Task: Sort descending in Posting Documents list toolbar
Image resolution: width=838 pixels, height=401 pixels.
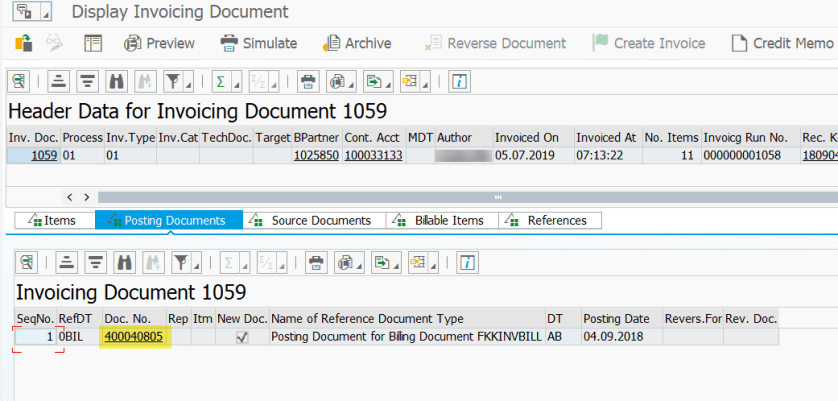Action: click(x=96, y=262)
